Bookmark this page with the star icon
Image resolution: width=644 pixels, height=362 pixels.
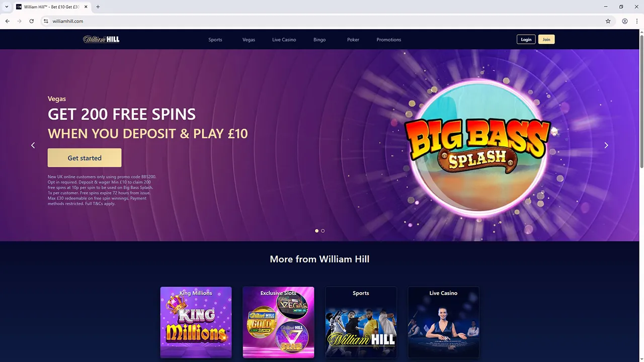click(x=608, y=21)
